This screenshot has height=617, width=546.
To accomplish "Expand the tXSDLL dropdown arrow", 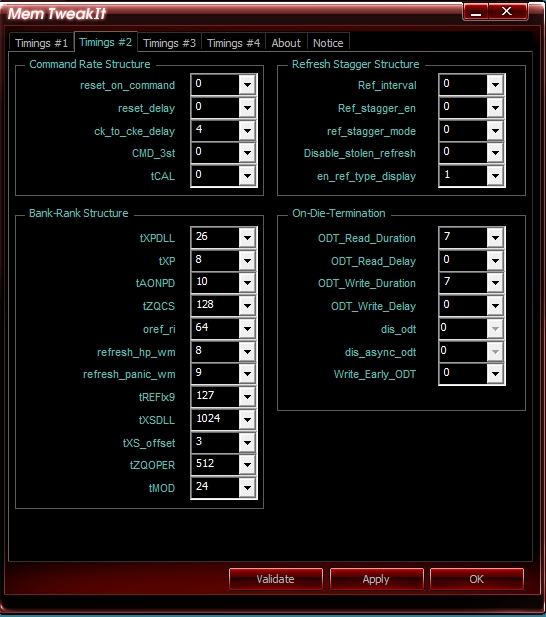I will point(247,419).
